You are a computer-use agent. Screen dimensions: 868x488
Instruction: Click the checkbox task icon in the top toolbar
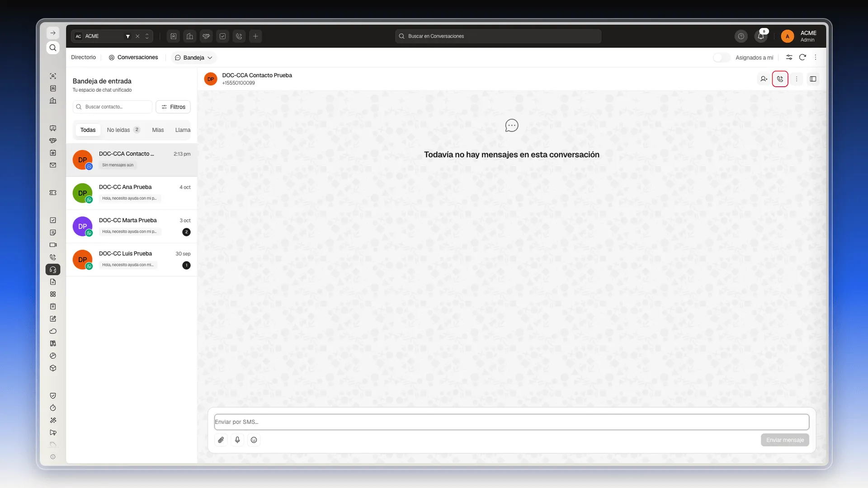tap(222, 36)
